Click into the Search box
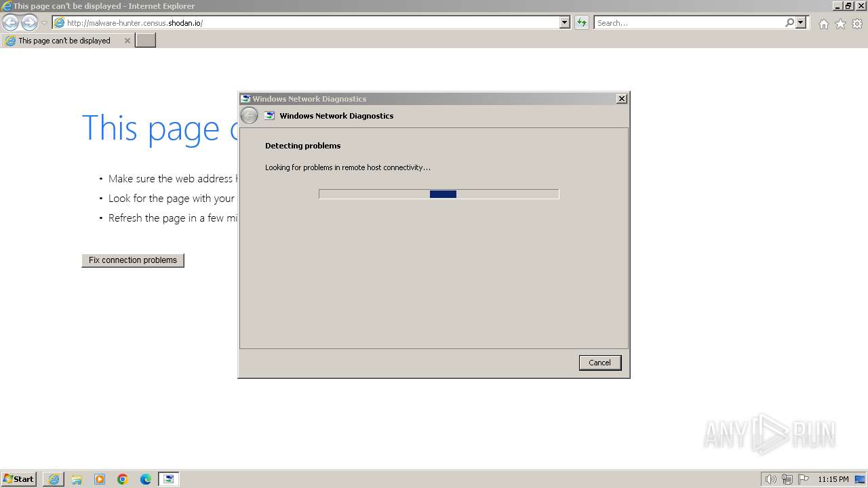868x488 pixels. (689, 22)
